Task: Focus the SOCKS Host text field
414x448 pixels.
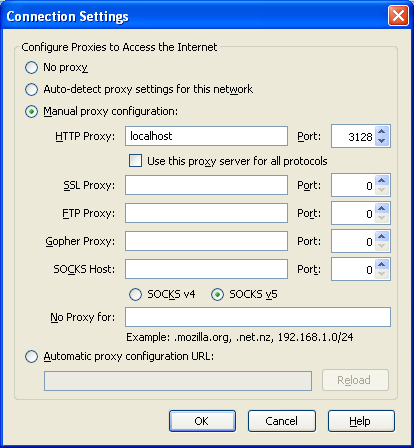Action: 206,269
